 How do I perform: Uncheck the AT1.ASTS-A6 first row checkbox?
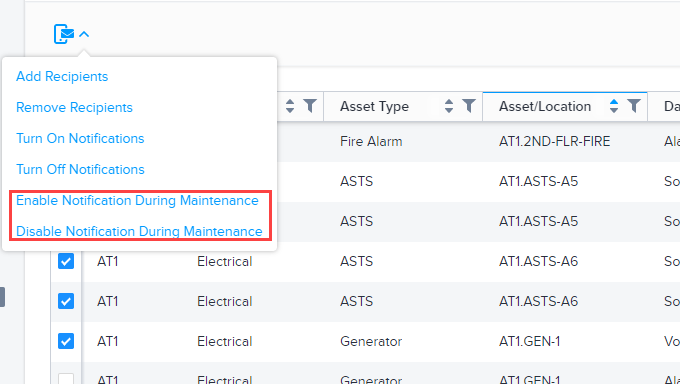coord(66,261)
